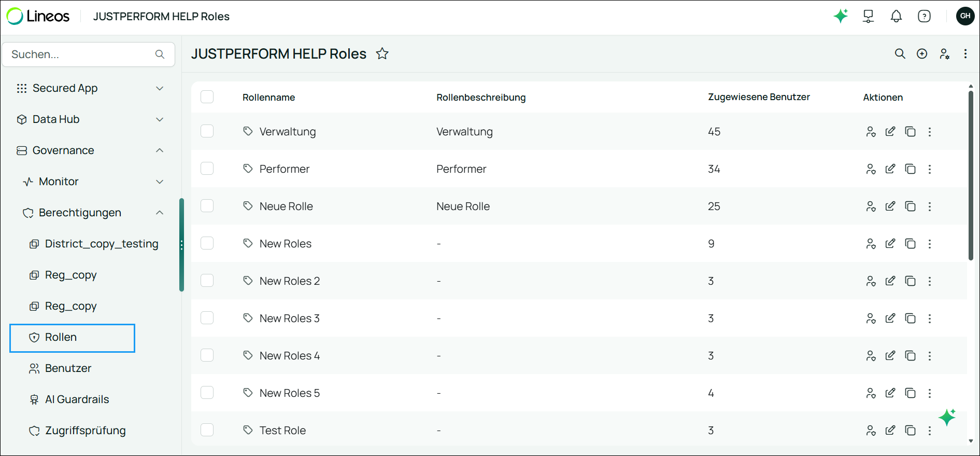The height and width of the screenshot is (456, 980).
Task: Click the table search magnifier icon
Action: (x=900, y=54)
